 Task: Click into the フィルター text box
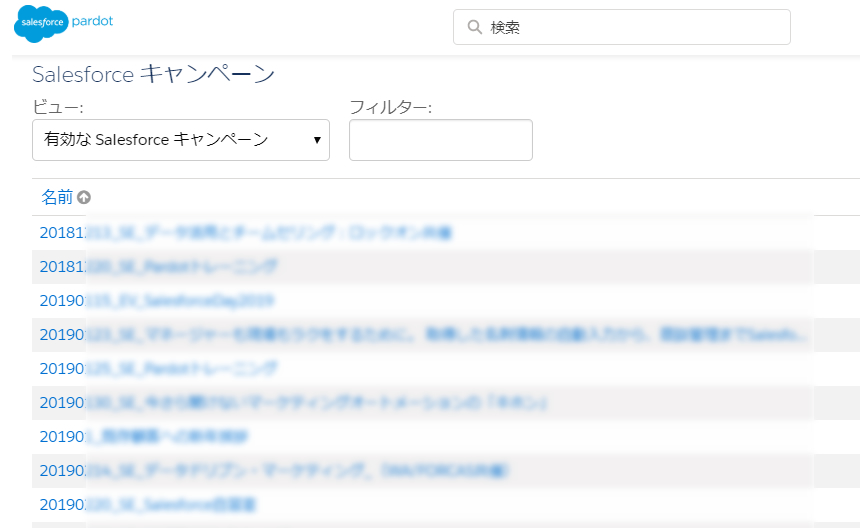[x=440, y=140]
